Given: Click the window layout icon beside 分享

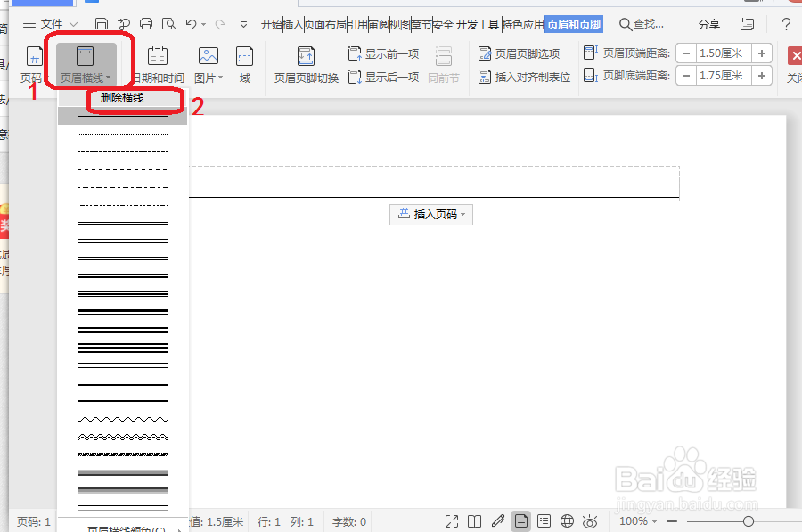Looking at the screenshot, I should click(x=747, y=24).
